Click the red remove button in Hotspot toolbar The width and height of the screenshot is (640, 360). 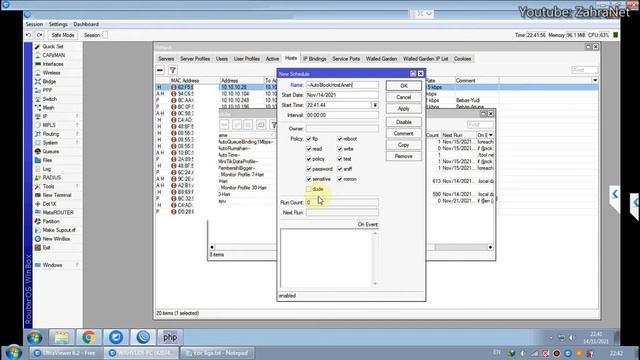click(x=160, y=70)
